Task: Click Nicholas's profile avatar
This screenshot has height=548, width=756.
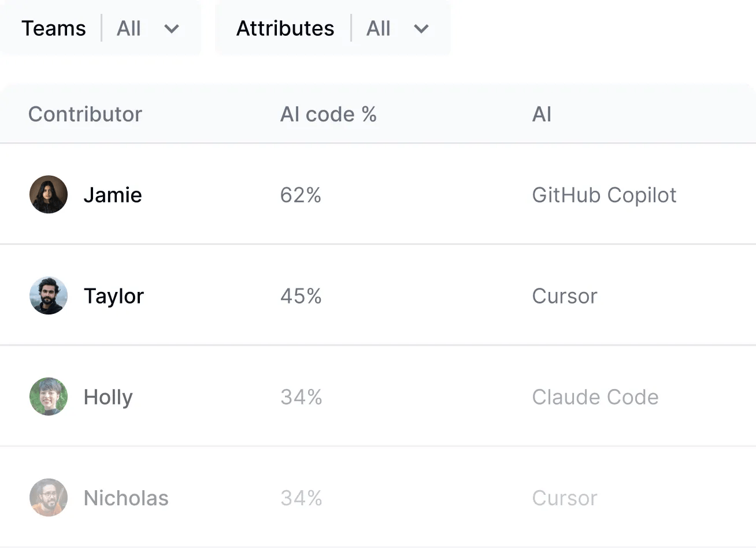Action: [49, 498]
